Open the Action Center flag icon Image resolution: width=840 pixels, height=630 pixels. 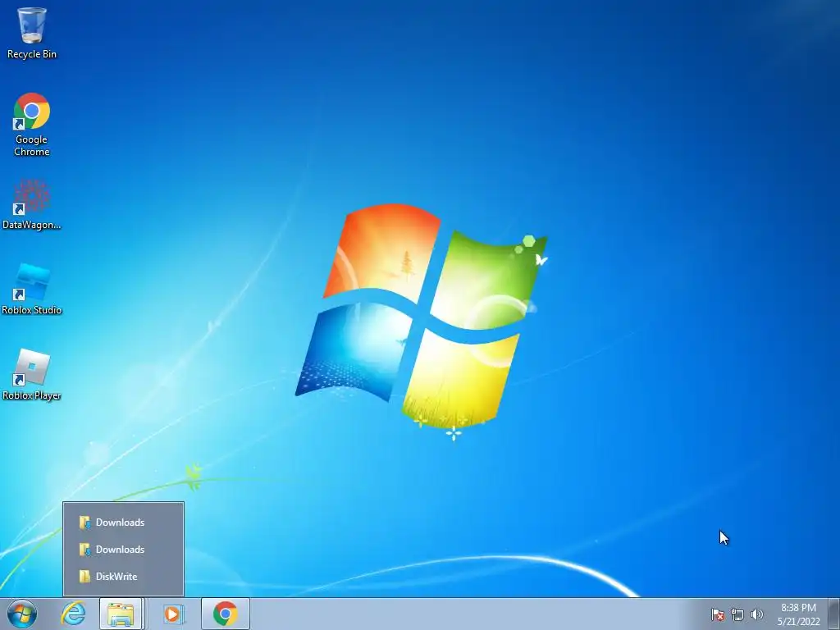pos(718,614)
